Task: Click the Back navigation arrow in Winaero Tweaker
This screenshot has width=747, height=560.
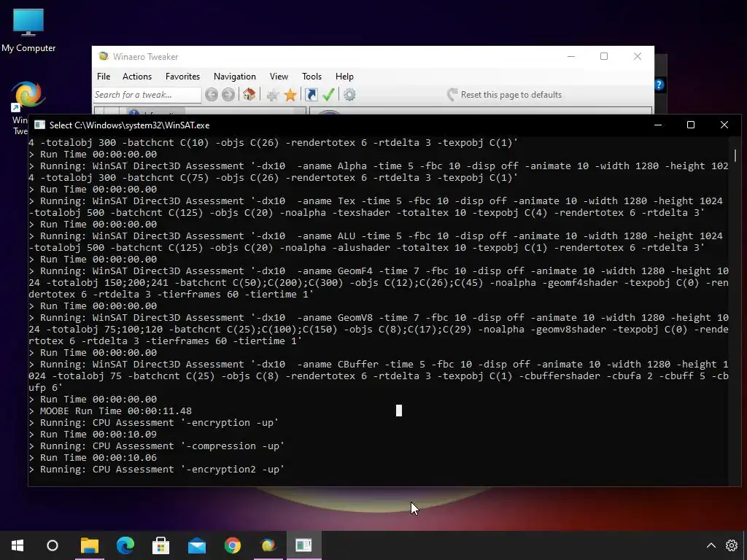Action: 212,95
